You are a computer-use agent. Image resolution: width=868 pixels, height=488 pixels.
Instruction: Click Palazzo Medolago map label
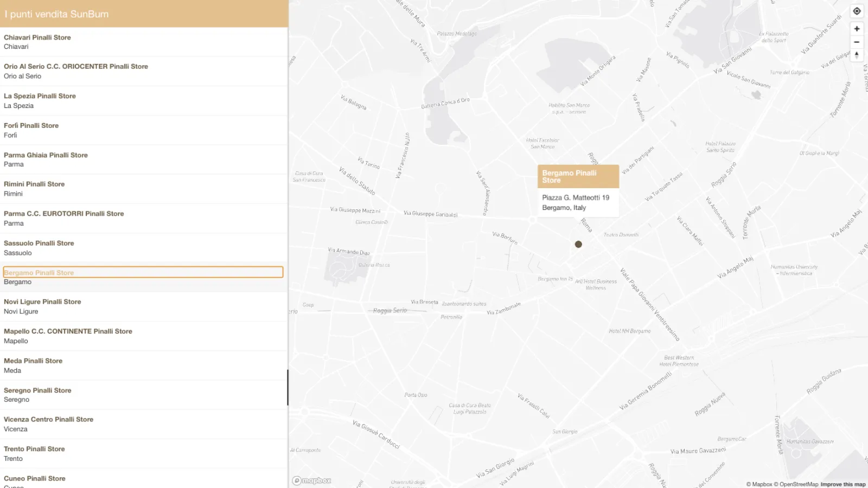457,34
